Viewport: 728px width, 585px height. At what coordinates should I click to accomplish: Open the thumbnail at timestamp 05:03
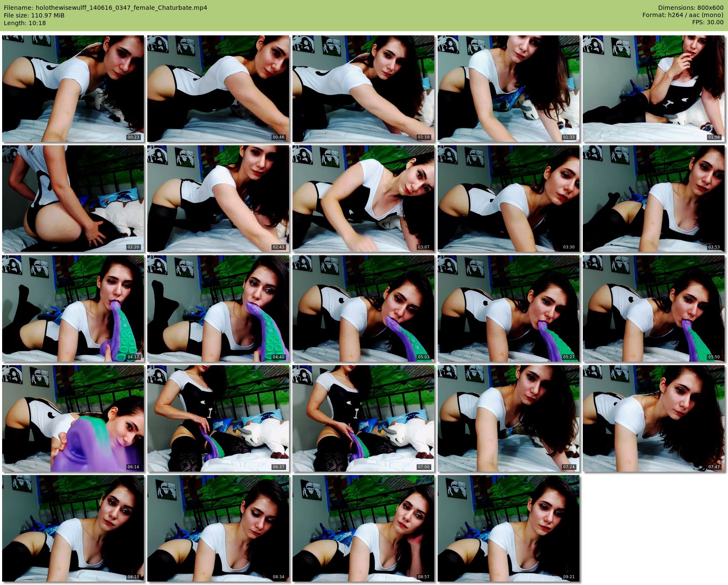click(x=363, y=308)
